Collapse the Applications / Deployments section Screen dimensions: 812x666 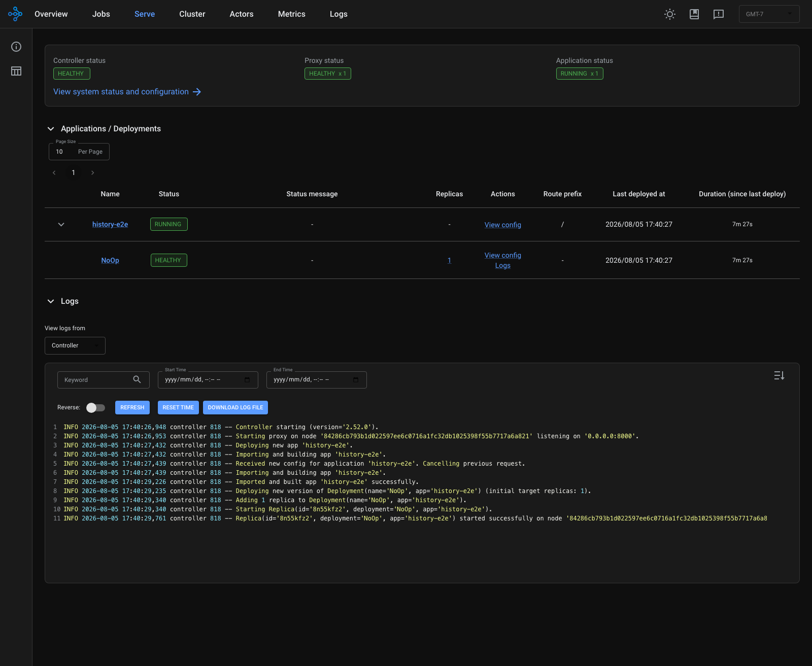(51, 129)
